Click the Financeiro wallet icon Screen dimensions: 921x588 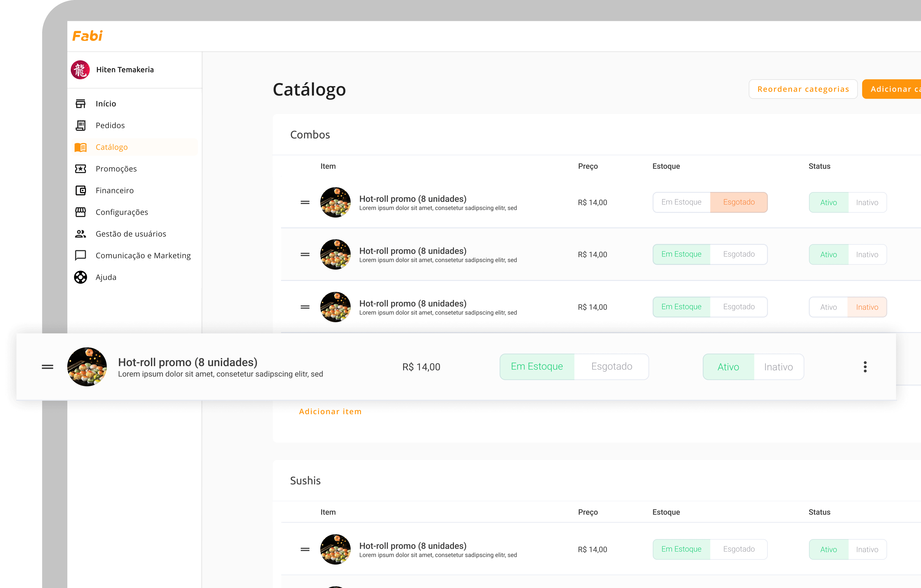[80, 191]
